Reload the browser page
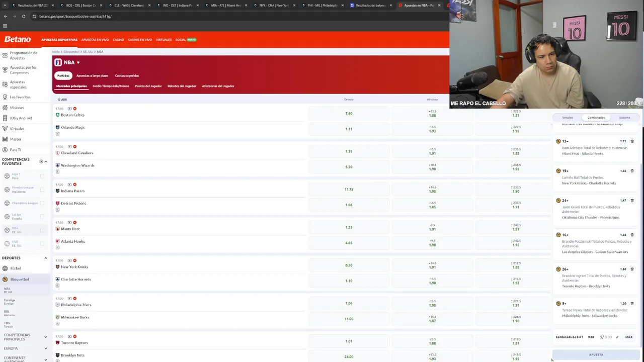Image resolution: width=644 pixels, height=362 pixels. (23, 16)
